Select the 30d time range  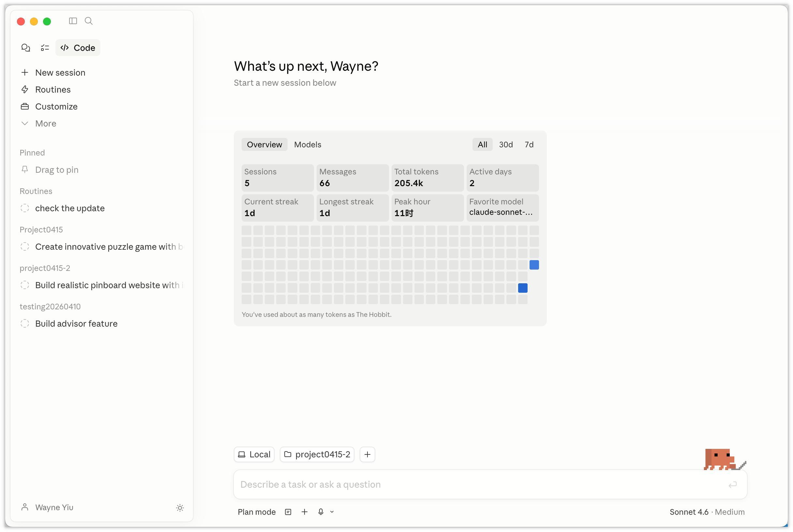[506, 144]
